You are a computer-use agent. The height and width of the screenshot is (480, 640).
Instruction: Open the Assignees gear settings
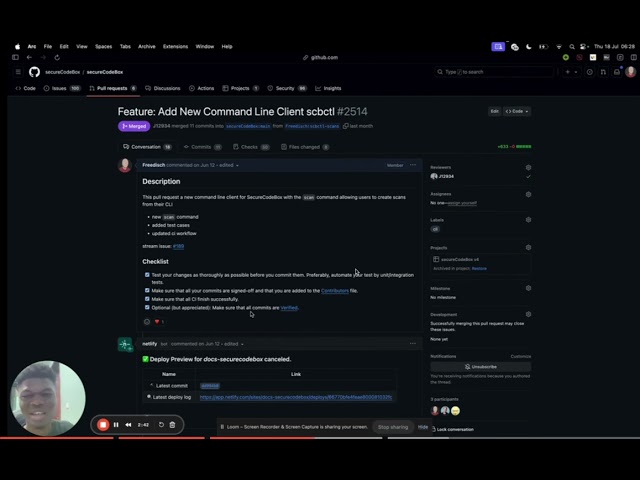click(x=528, y=194)
